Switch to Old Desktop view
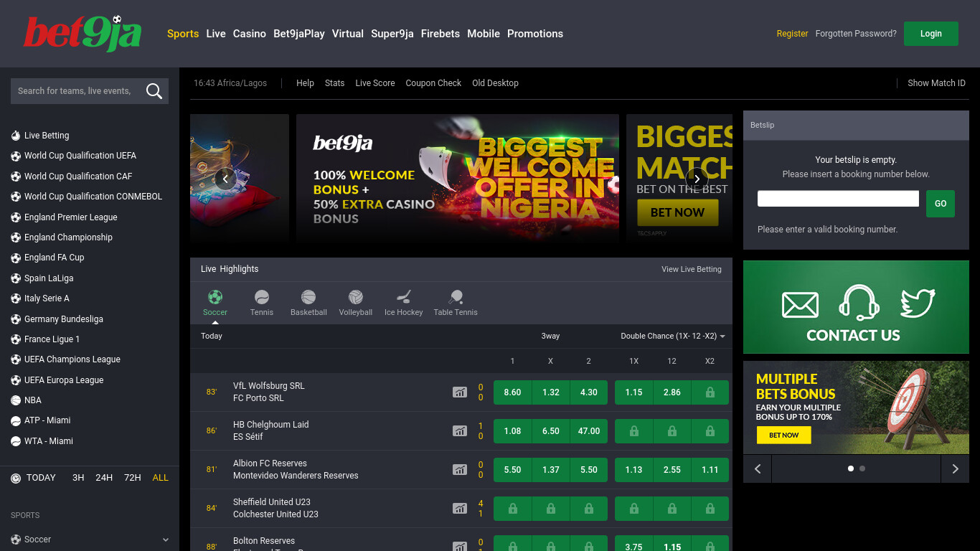This screenshot has width=980, height=551. click(495, 83)
